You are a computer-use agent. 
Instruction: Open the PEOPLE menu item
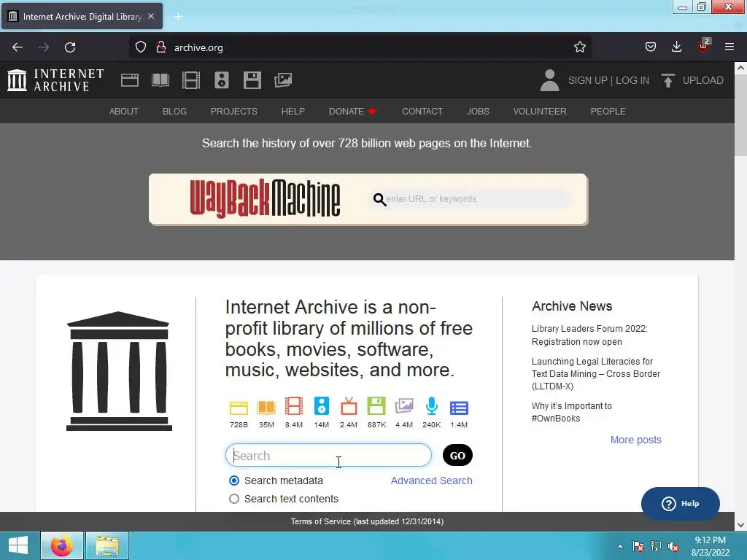pyautogui.click(x=608, y=112)
